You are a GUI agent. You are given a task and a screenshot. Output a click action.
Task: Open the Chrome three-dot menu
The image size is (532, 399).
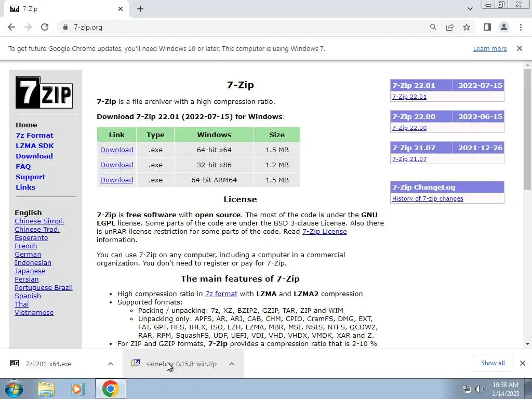pyautogui.click(x=521, y=27)
